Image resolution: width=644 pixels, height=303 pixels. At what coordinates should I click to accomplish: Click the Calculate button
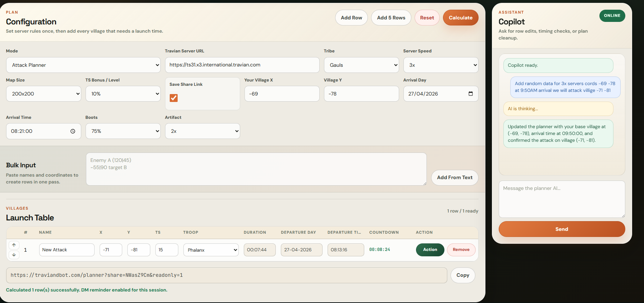[x=461, y=18]
